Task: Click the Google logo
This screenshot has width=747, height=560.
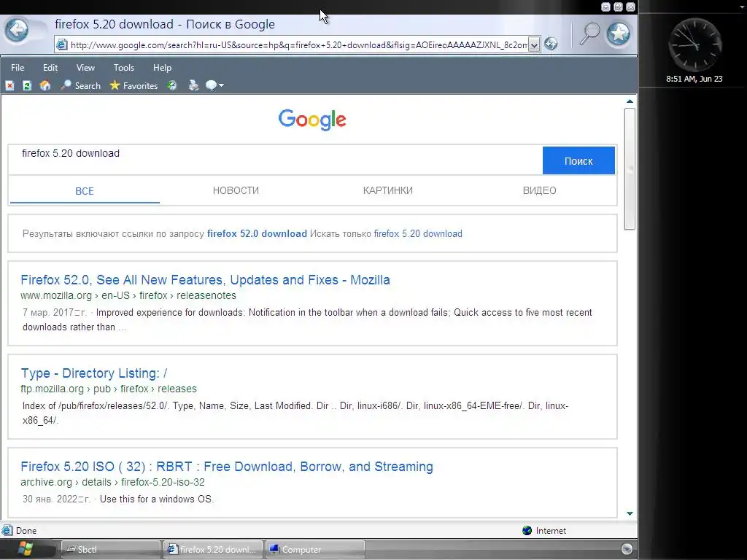Action: [312, 120]
